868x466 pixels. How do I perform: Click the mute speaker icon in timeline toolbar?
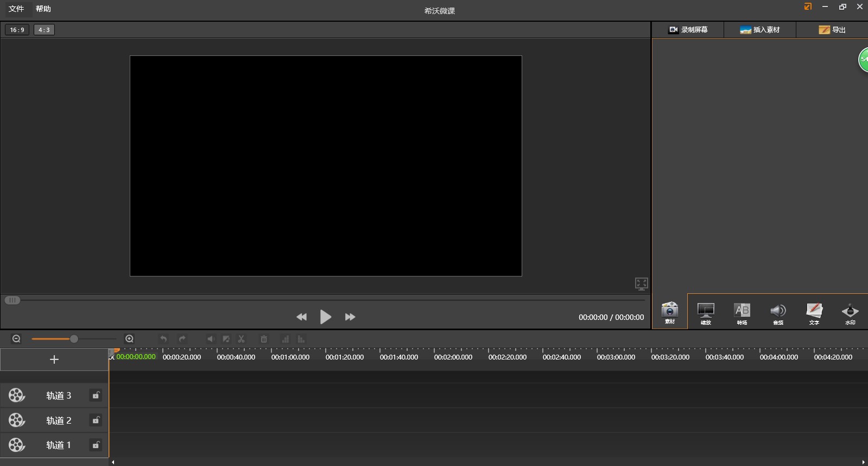[x=211, y=339]
